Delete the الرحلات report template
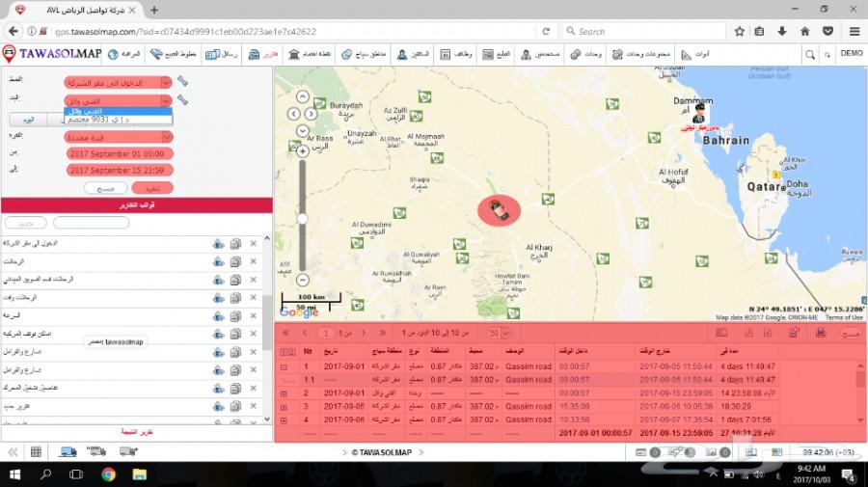The width and height of the screenshot is (868, 487). pyautogui.click(x=253, y=261)
